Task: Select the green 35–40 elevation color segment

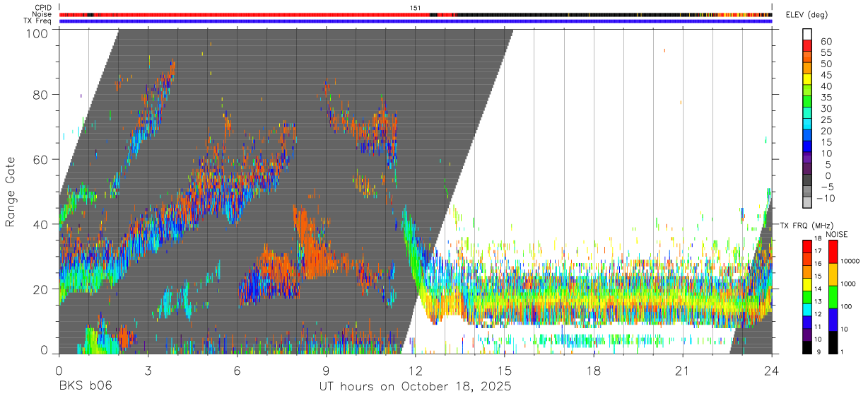Action: pyautogui.click(x=807, y=92)
